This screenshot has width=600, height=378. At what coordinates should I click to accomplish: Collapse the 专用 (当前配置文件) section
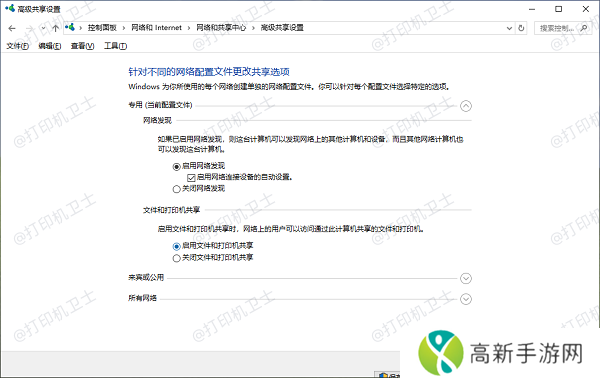point(466,106)
